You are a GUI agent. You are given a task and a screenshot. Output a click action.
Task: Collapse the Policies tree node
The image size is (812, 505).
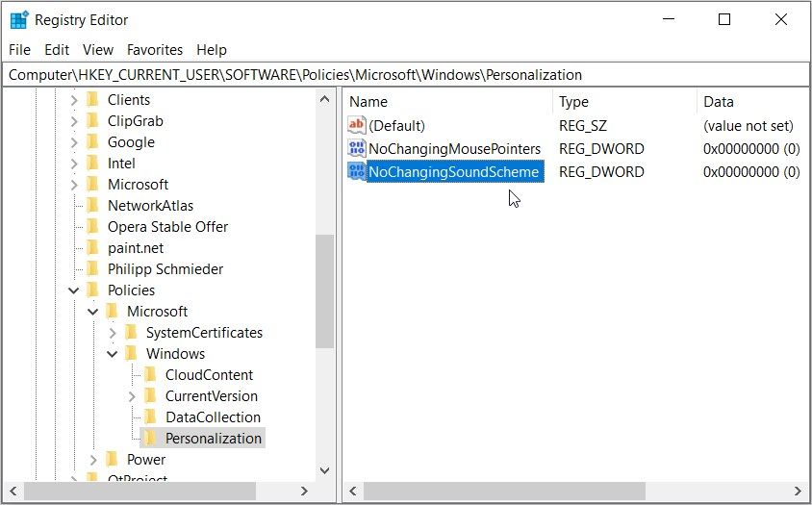click(x=74, y=290)
